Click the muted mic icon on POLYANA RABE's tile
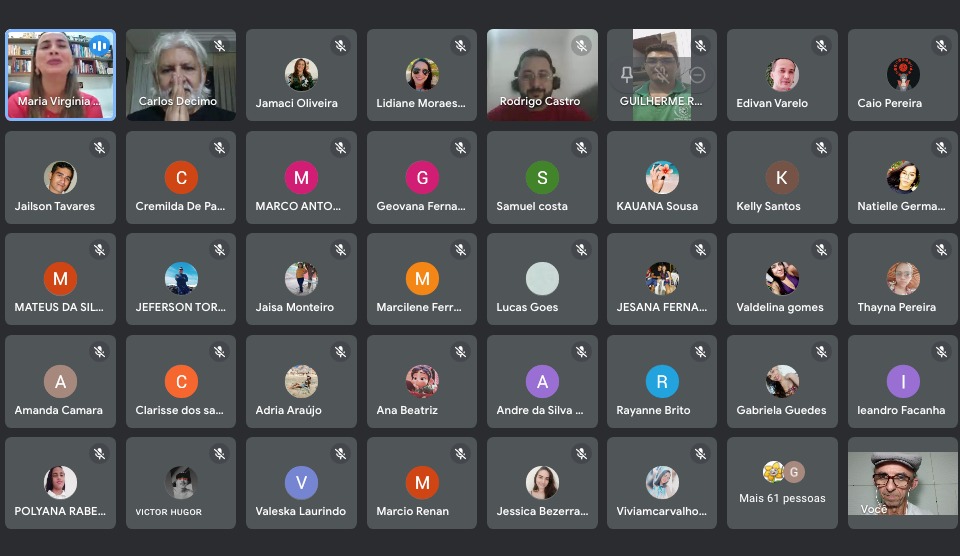 click(x=99, y=453)
